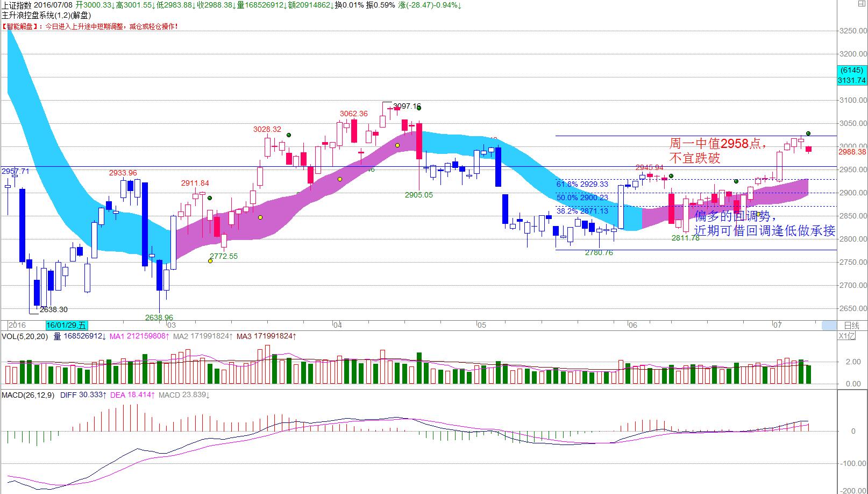Click the 38.2% 2871.13 Fibonacci label
Viewport: 868px width, 494px height.
(x=582, y=211)
